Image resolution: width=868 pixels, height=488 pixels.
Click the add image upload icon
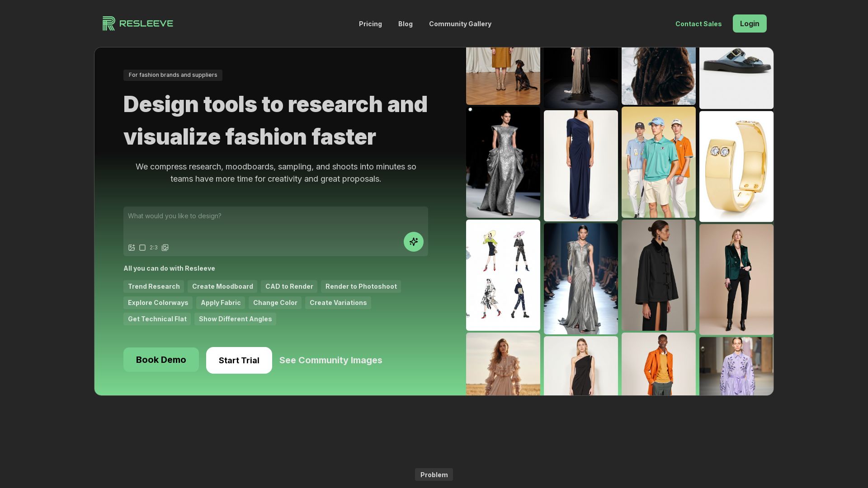coord(132,248)
